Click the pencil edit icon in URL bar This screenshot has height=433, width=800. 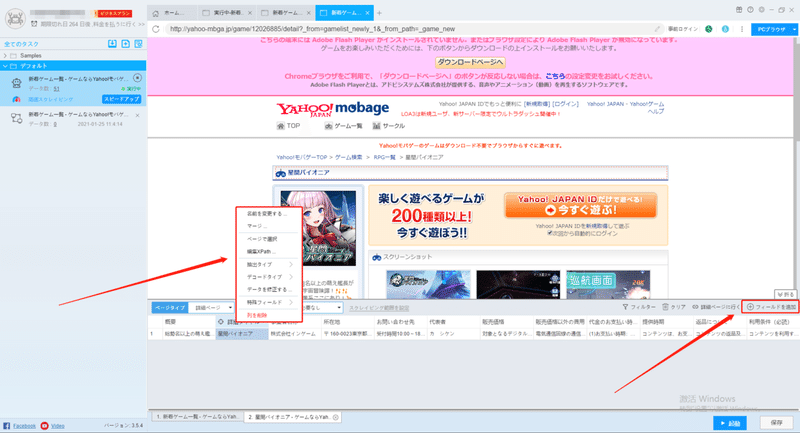point(657,29)
